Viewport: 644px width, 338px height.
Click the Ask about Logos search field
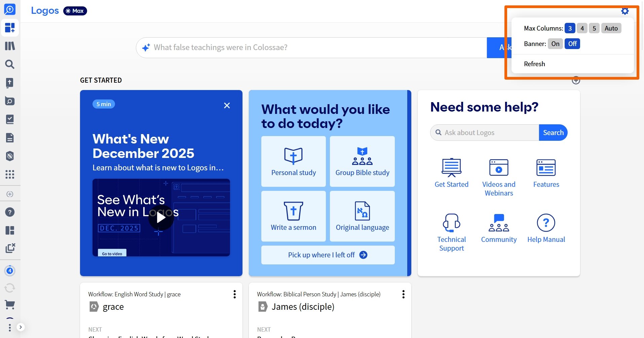[485, 133]
